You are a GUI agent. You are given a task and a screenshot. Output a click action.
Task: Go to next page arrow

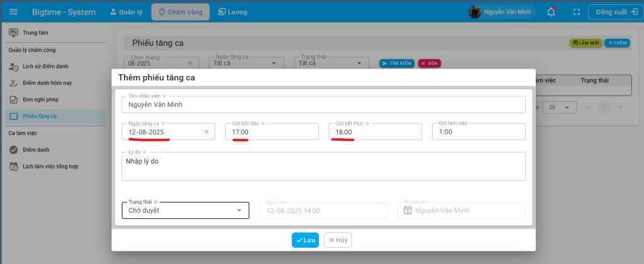pyautogui.click(x=620, y=107)
